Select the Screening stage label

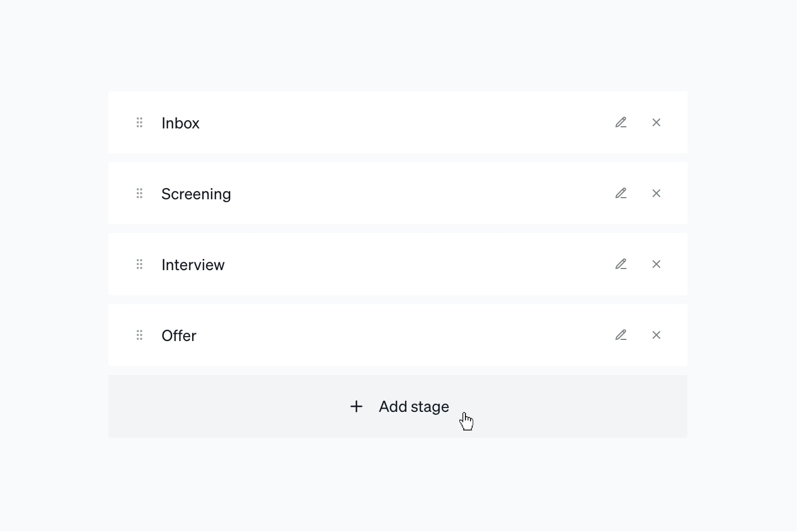coord(196,194)
